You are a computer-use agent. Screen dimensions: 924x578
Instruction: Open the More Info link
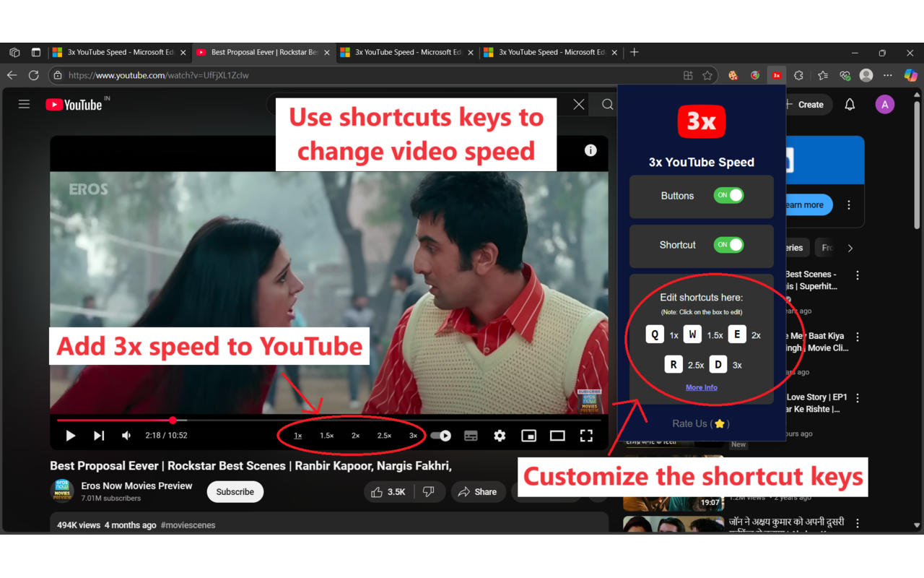702,388
